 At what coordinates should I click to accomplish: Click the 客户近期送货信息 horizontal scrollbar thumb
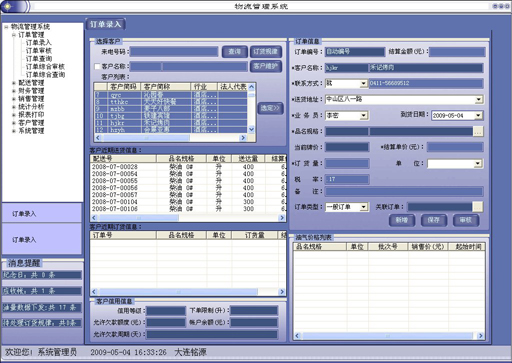point(138,218)
